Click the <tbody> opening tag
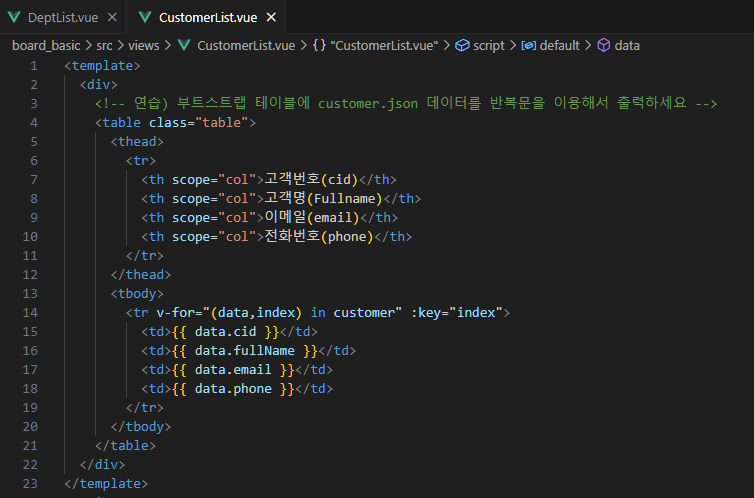The width and height of the screenshot is (754, 498). pyautogui.click(x=137, y=294)
